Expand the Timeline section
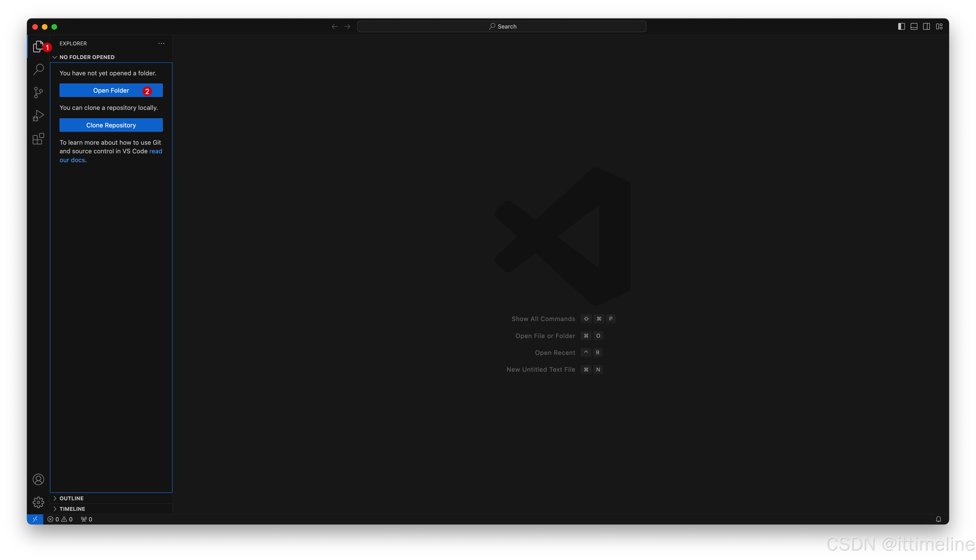 72,509
